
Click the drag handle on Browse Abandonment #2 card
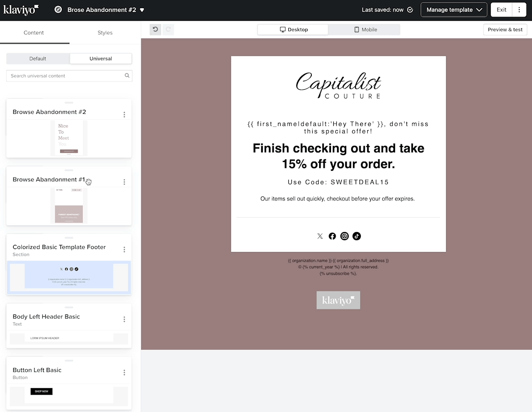point(69,103)
